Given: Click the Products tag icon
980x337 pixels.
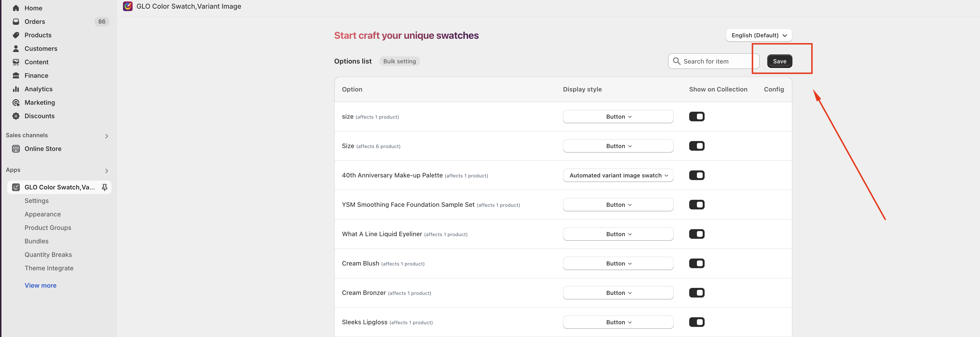Looking at the screenshot, I should point(16,35).
